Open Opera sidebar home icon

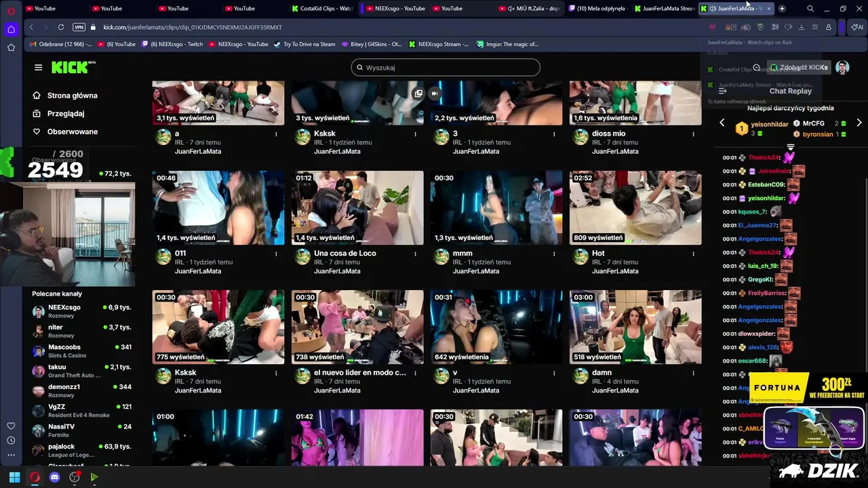click(x=11, y=29)
